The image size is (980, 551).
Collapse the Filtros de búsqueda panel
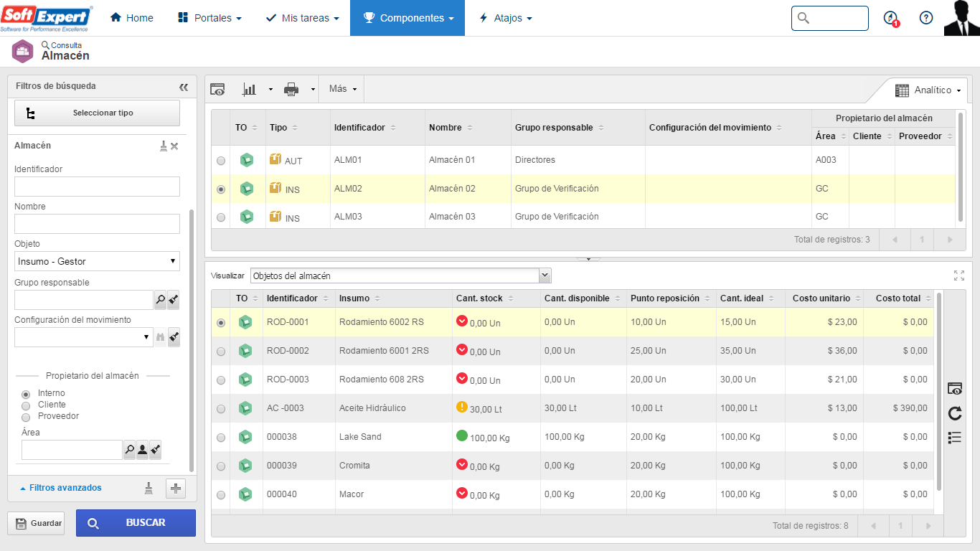184,87
